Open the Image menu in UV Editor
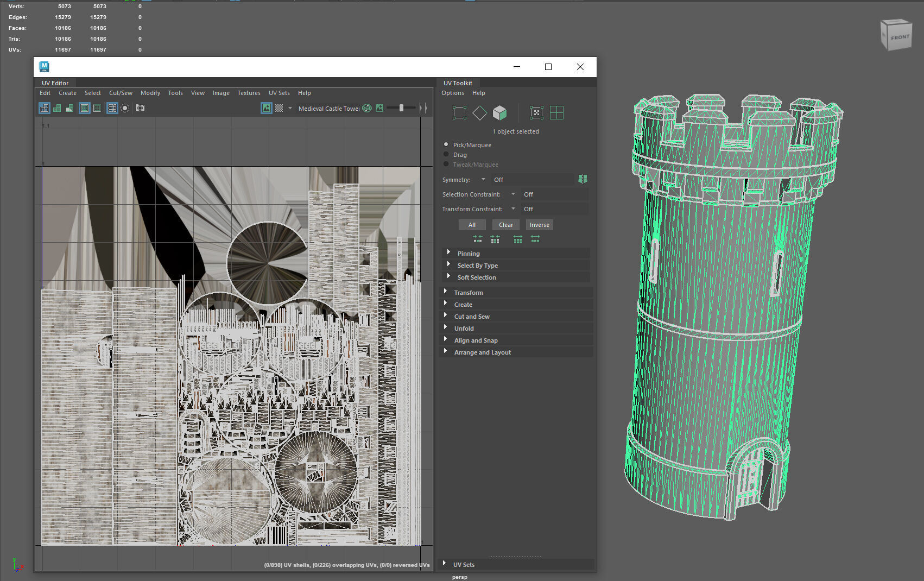Viewport: 924px width, 581px height. [x=221, y=93]
